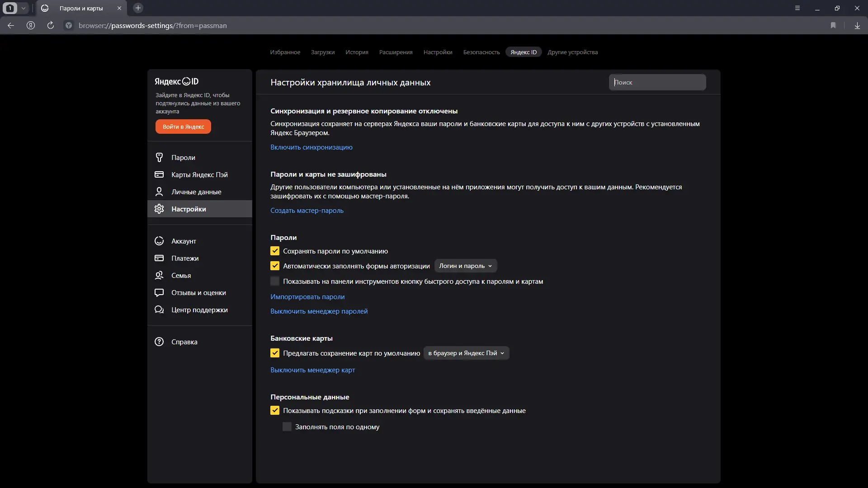The height and width of the screenshot is (488, 868).
Task: Click the bookmark icon in address bar
Action: [833, 26]
